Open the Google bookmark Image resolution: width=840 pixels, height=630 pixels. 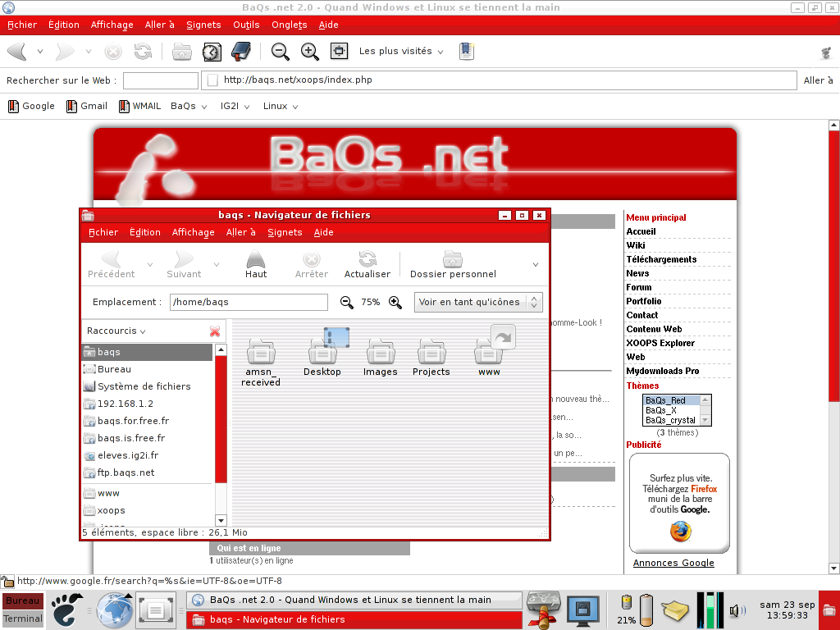coord(32,106)
